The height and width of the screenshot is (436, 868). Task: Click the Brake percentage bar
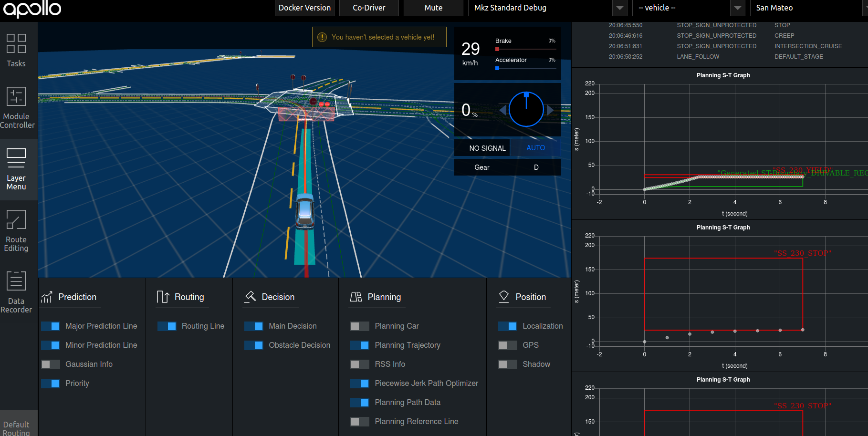tap(526, 49)
